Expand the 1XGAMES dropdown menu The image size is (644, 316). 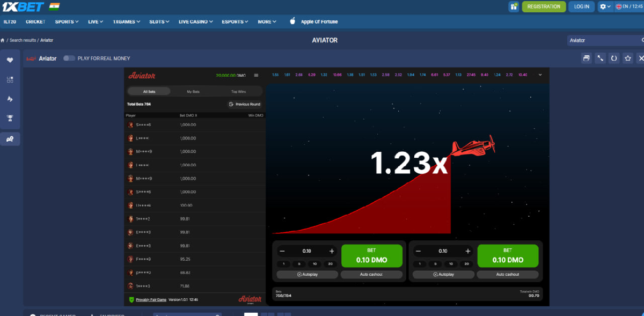point(127,21)
